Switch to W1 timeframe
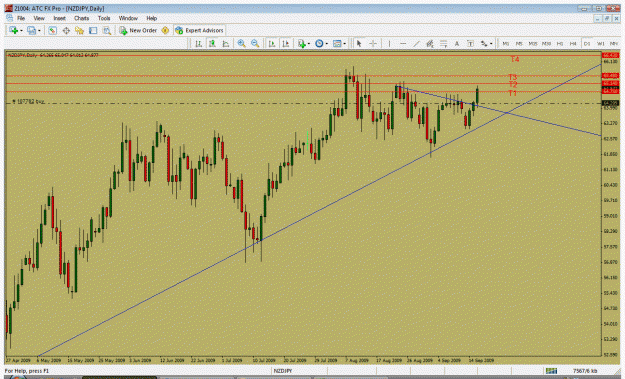Image resolution: width=625 pixels, height=379 pixels. [x=600, y=43]
